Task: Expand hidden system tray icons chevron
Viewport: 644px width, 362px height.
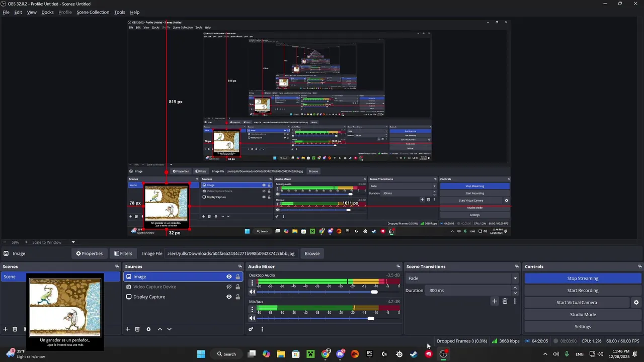Action: click(x=545, y=354)
